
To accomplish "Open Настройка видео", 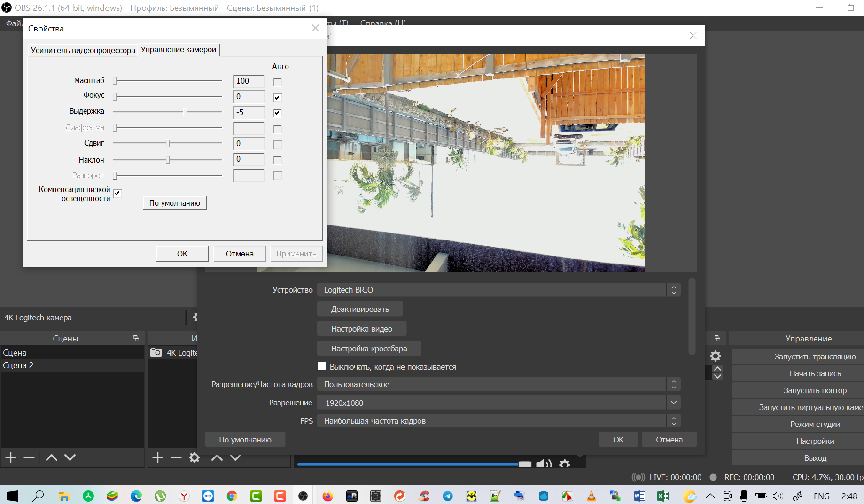I will pyautogui.click(x=362, y=329).
